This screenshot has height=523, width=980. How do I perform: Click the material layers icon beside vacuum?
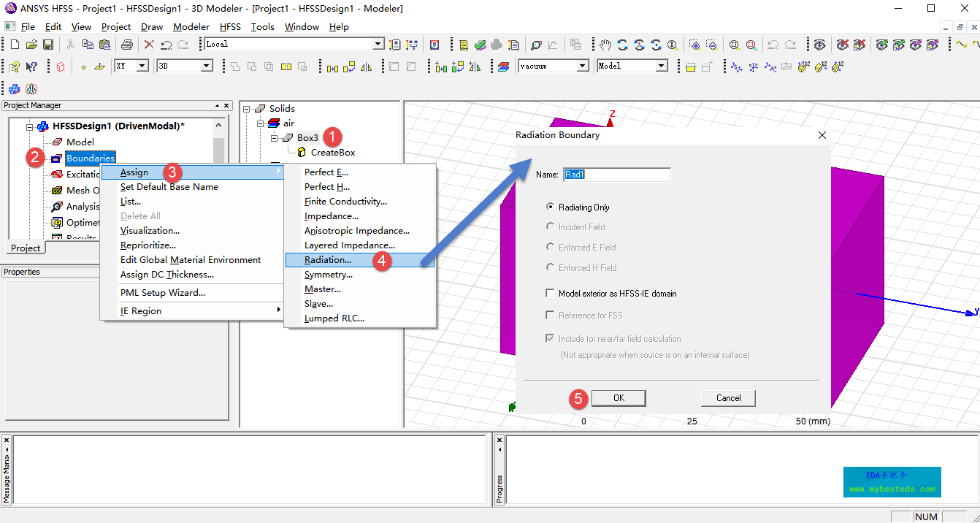(x=504, y=66)
